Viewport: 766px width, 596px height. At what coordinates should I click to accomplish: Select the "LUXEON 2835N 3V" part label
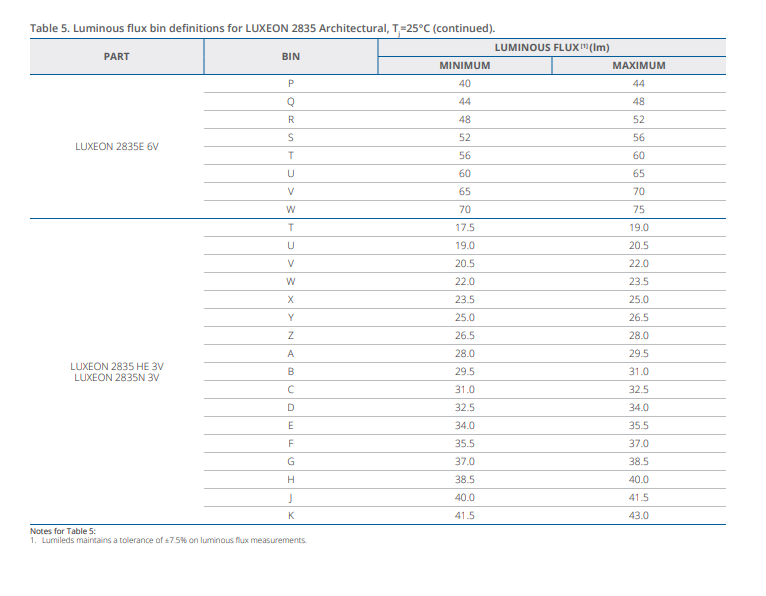(117, 378)
